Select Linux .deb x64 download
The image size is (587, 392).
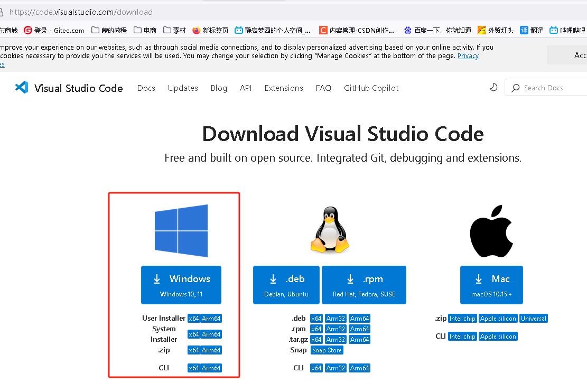tap(316, 318)
